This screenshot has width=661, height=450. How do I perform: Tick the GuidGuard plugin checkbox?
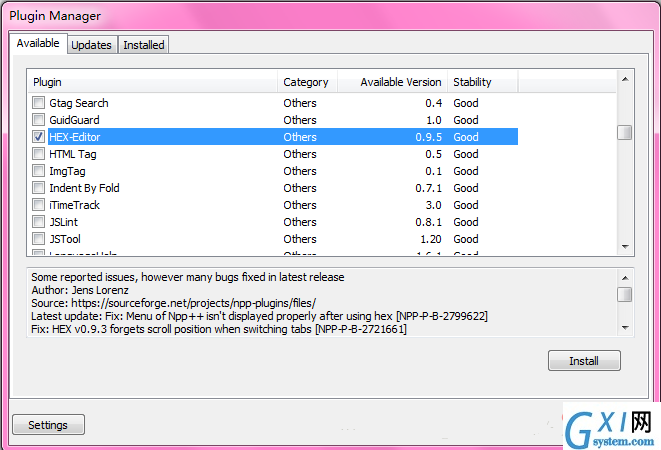38,120
